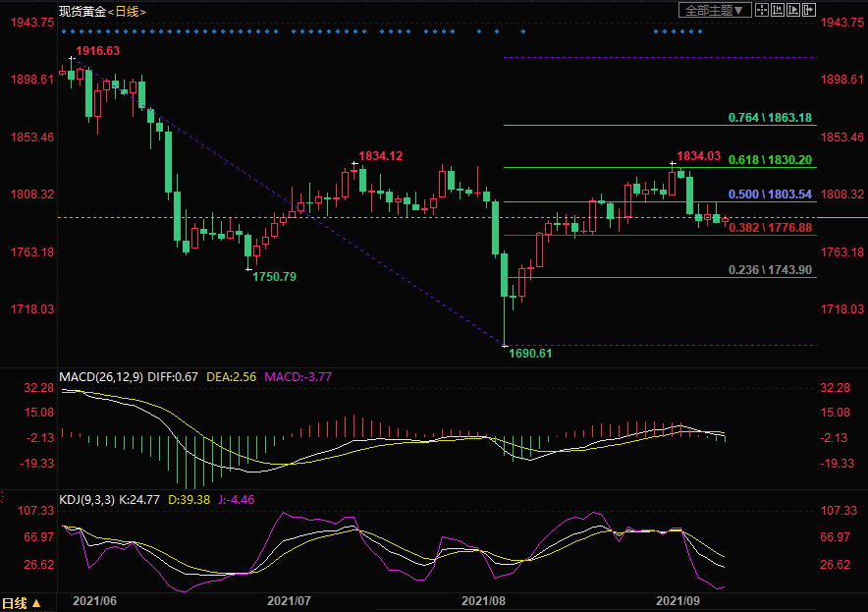Click left axis price 1898.61
868x612 pixels.
point(32,80)
